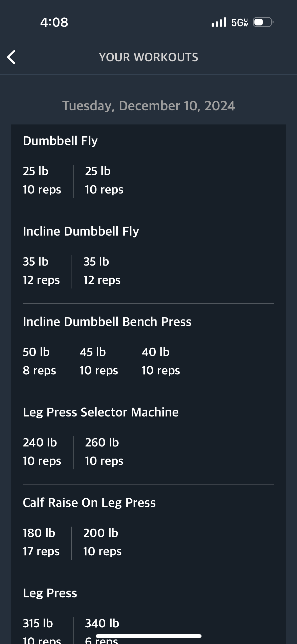Tap the 4:08 clock in status bar
The image size is (297, 644).
pos(54,22)
